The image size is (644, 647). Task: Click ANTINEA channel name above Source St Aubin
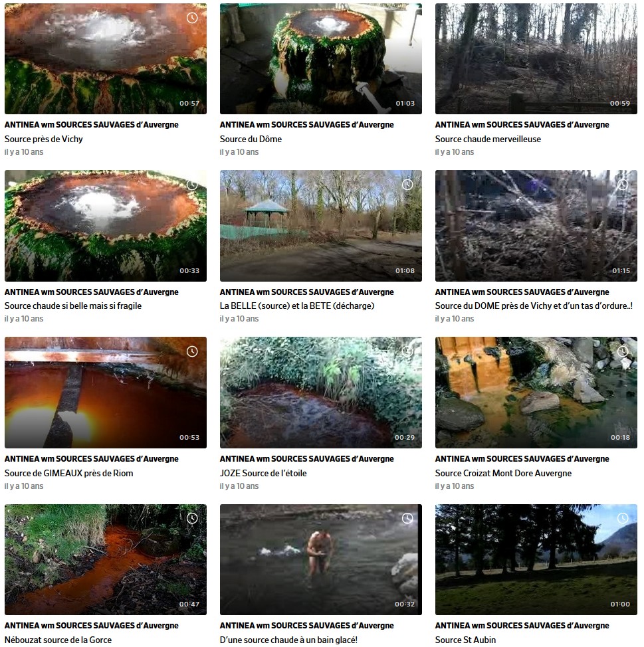coord(522,626)
